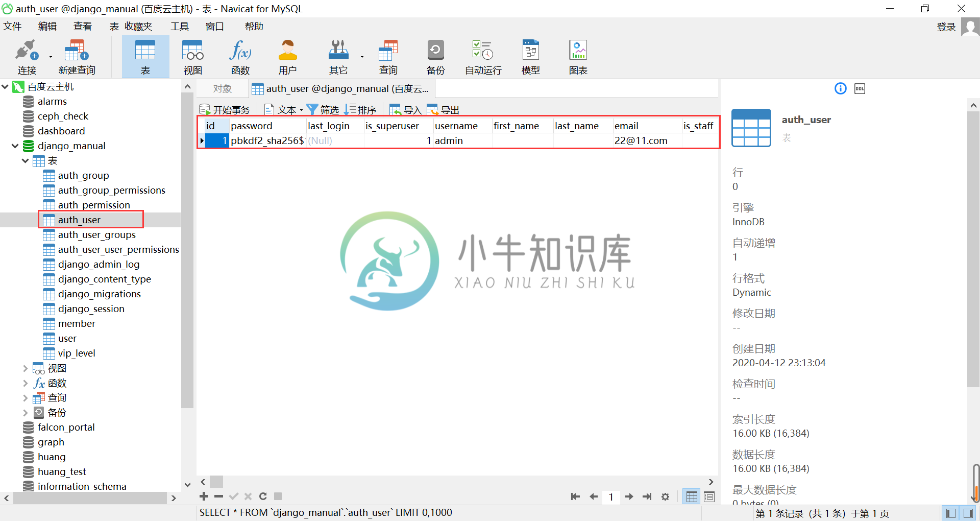This screenshot has width=980, height=521.
Task: Open the page limit settings gear
Action: pos(665,496)
